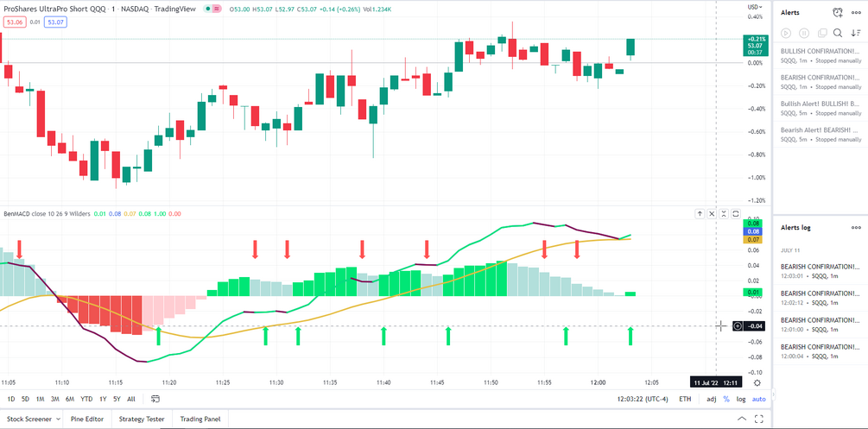868x429 pixels.
Task: Select the 12:00:04 log entry
Action: [820, 351]
